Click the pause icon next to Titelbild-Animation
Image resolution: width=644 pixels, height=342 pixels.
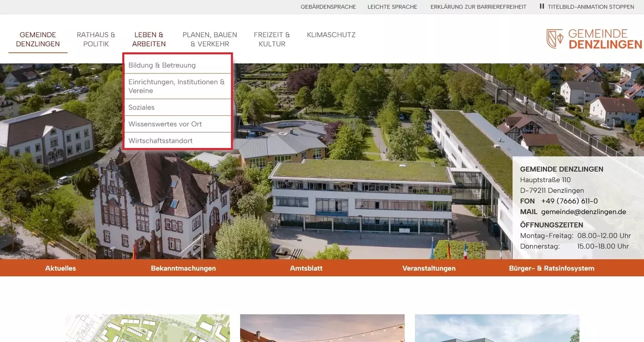(541, 6)
